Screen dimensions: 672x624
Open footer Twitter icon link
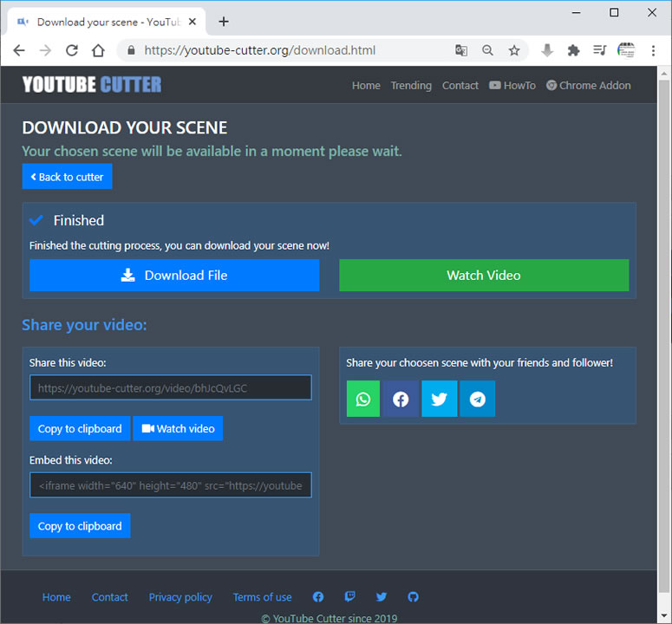[382, 596]
